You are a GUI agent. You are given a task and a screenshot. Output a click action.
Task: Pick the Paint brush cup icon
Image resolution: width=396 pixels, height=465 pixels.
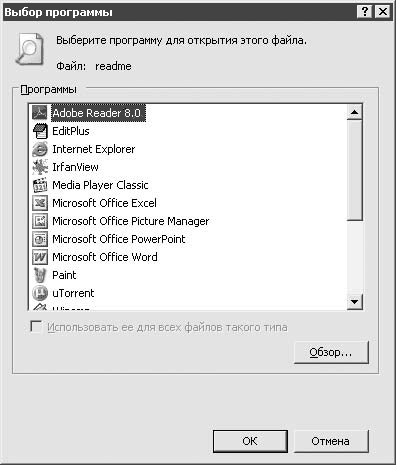[40, 275]
